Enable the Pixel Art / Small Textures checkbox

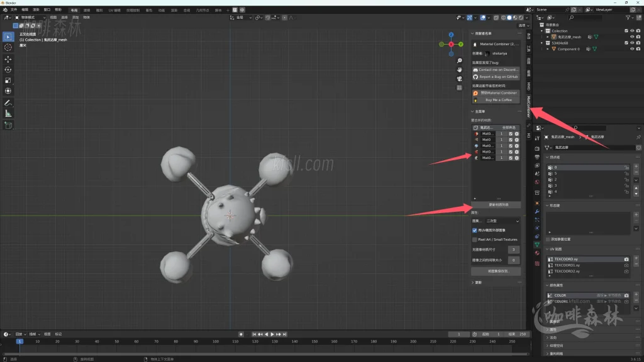[x=475, y=239]
